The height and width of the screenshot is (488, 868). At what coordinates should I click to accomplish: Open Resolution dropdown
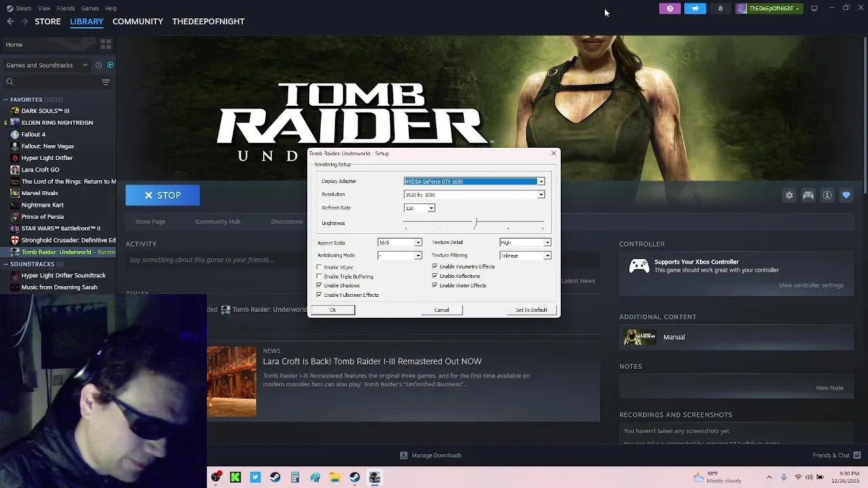click(x=541, y=195)
